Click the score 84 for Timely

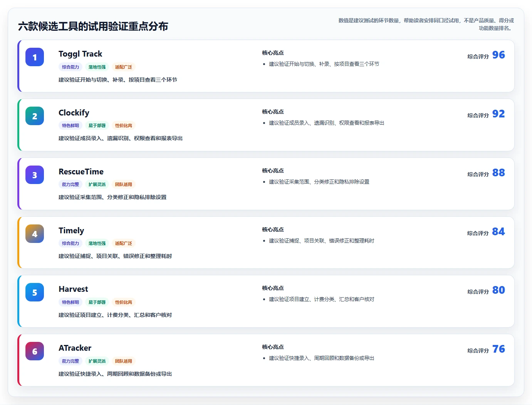click(x=498, y=232)
